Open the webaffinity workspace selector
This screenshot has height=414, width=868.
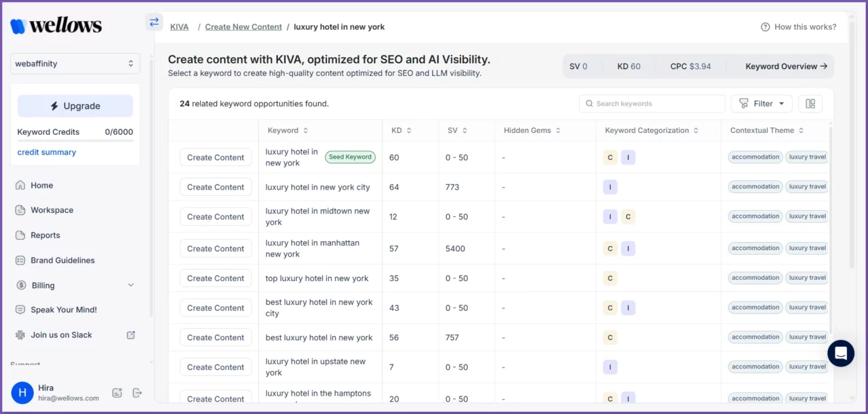(75, 63)
